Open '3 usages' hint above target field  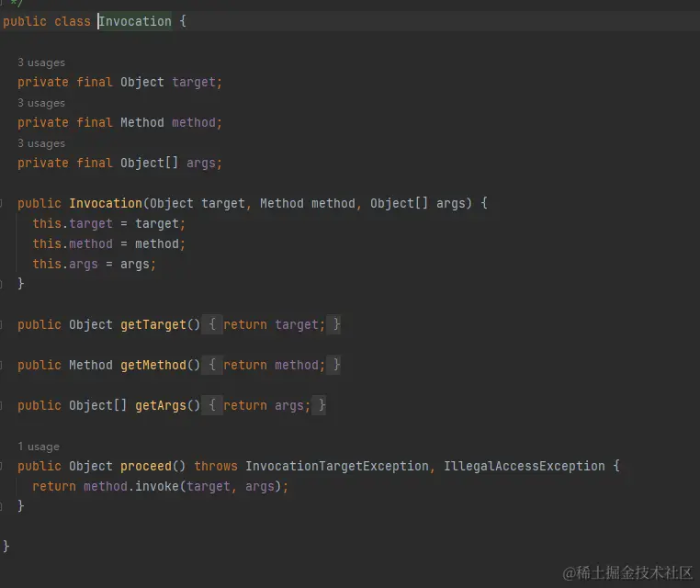(x=41, y=62)
